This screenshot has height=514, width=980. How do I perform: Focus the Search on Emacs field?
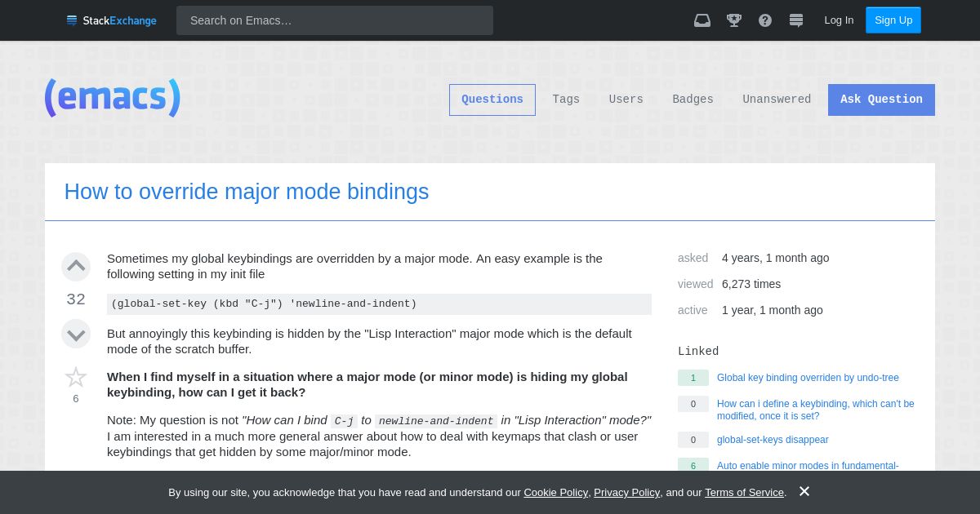point(335,20)
